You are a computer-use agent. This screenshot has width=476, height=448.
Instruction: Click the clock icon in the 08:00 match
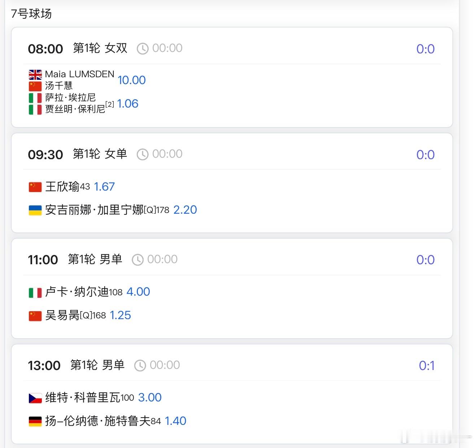pyautogui.click(x=143, y=49)
